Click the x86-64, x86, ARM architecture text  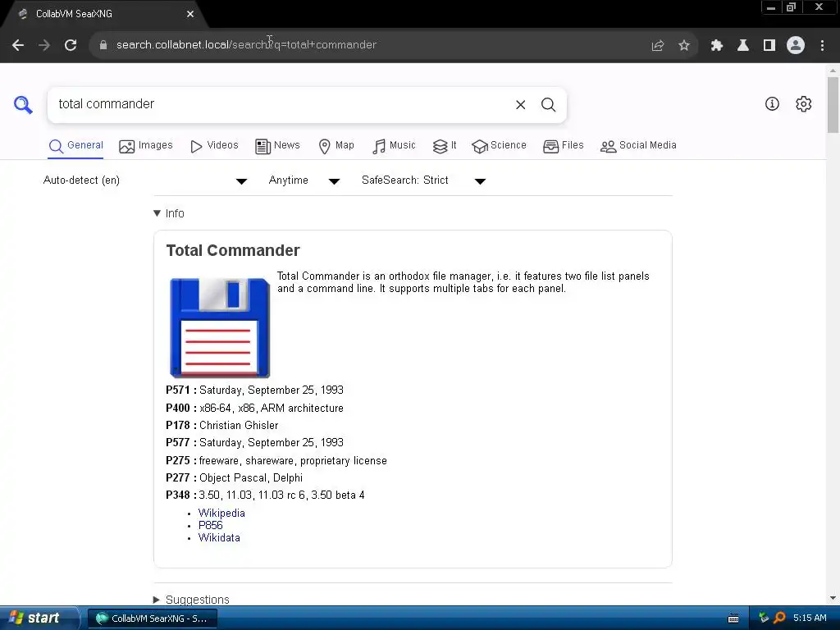271,409
